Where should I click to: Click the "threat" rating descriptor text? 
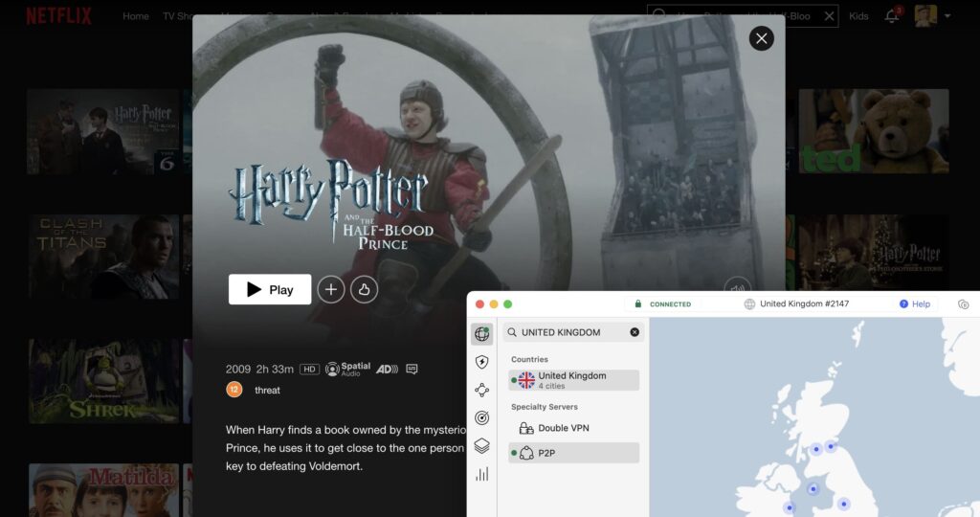click(267, 390)
